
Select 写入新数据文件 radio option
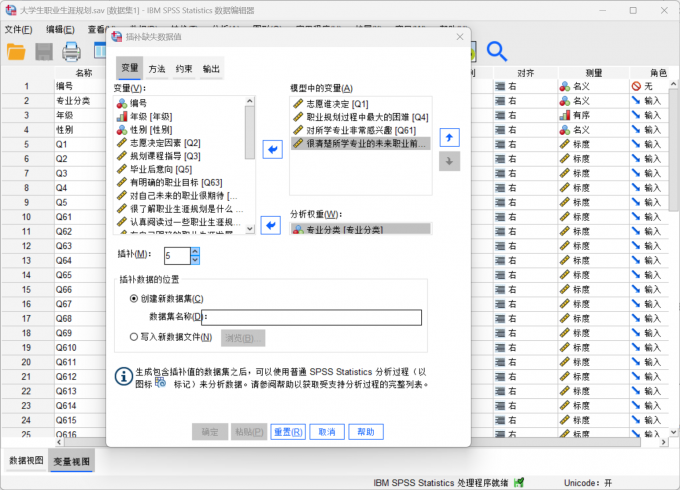(134, 337)
